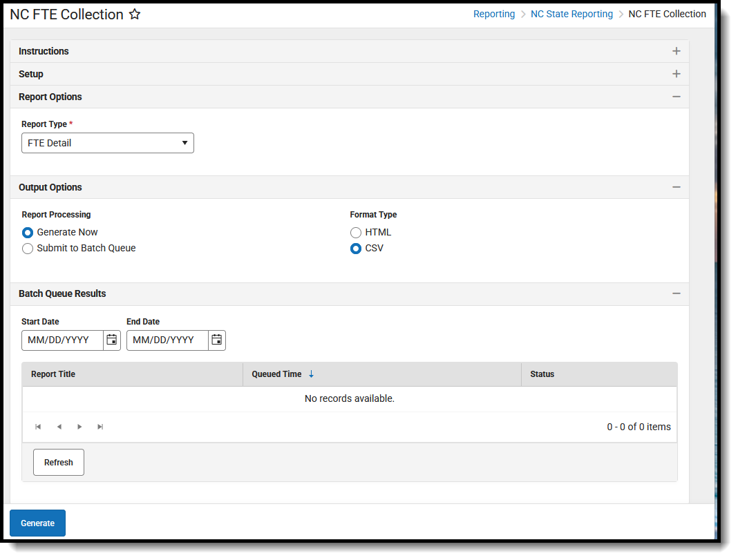Open the Start Date calendar picker

[x=111, y=340]
